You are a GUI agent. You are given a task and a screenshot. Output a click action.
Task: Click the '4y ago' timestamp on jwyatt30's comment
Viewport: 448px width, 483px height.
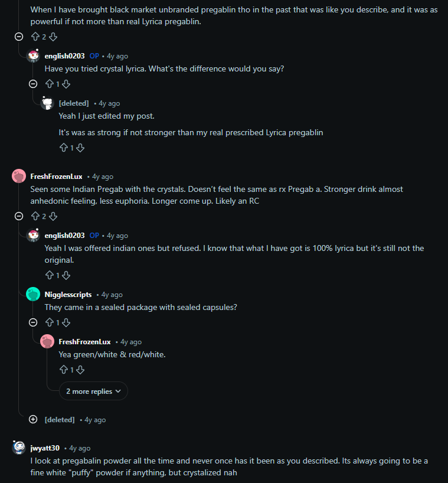[80, 448]
